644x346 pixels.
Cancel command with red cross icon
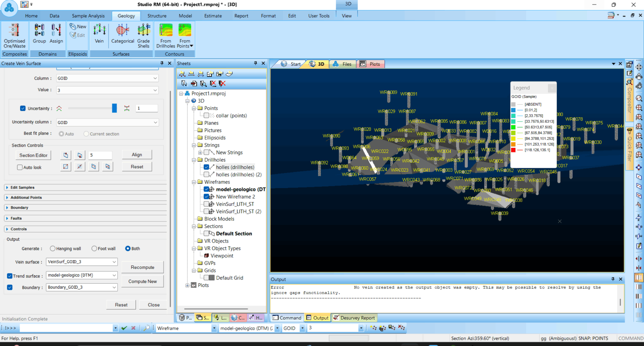pos(133,328)
